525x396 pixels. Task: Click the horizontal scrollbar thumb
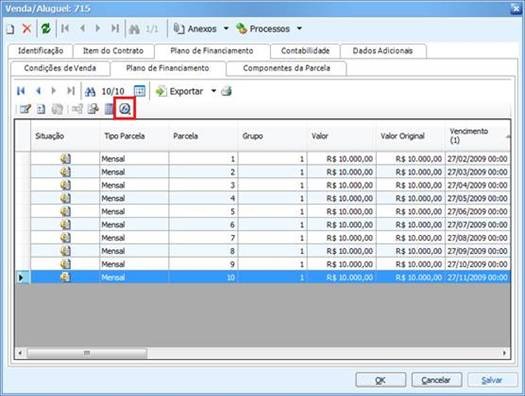point(87,353)
